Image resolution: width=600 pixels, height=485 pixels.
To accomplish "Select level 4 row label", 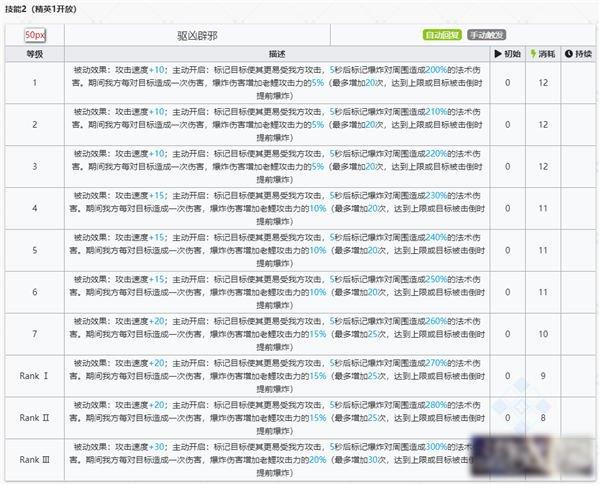I will coord(35,208).
